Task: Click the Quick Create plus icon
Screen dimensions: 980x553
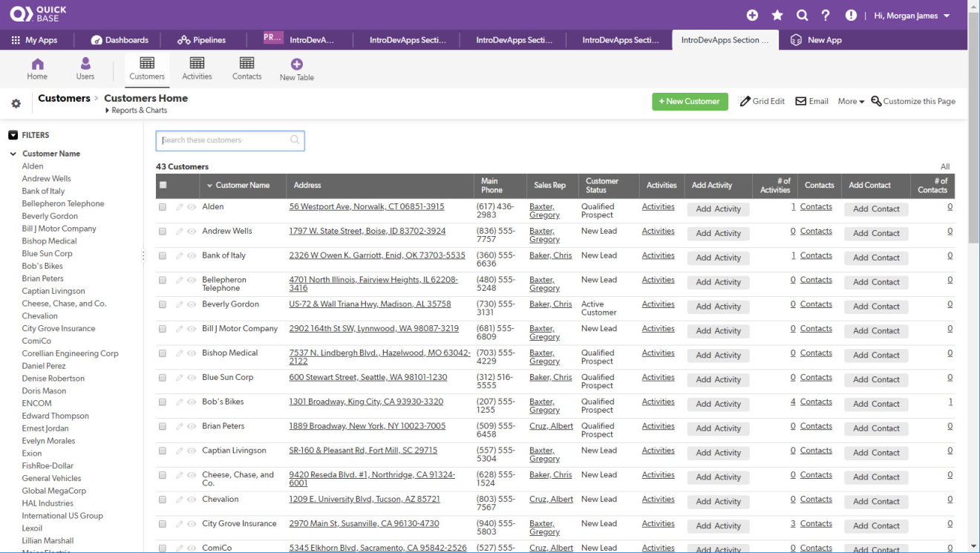Action: coord(752,16)
